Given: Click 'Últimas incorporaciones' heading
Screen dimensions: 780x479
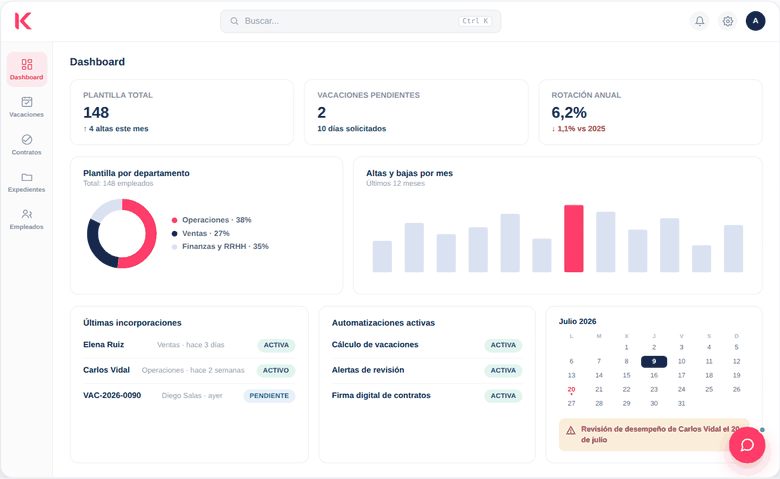Looking at the screenshot, I should pyautogui.click(x=132, y=323).
